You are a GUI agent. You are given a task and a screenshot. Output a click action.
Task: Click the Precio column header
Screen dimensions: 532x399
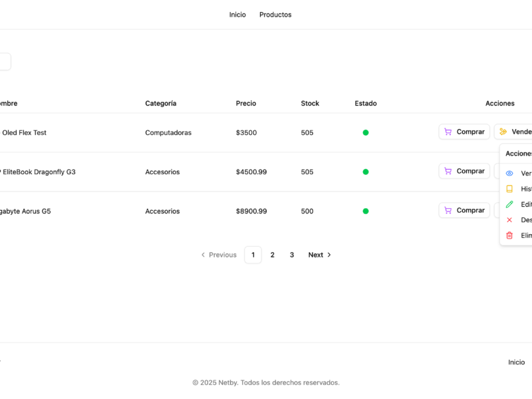click(x=246, y=104)
